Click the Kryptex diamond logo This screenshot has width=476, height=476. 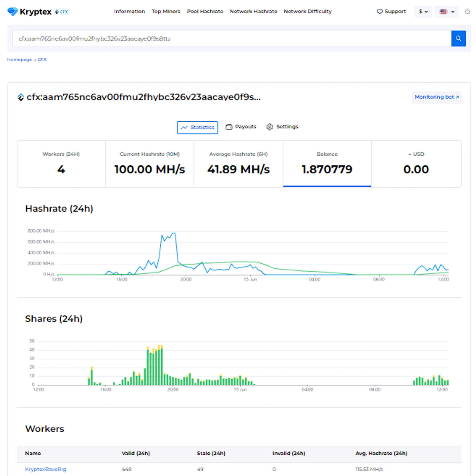click(x=12, y=11)
